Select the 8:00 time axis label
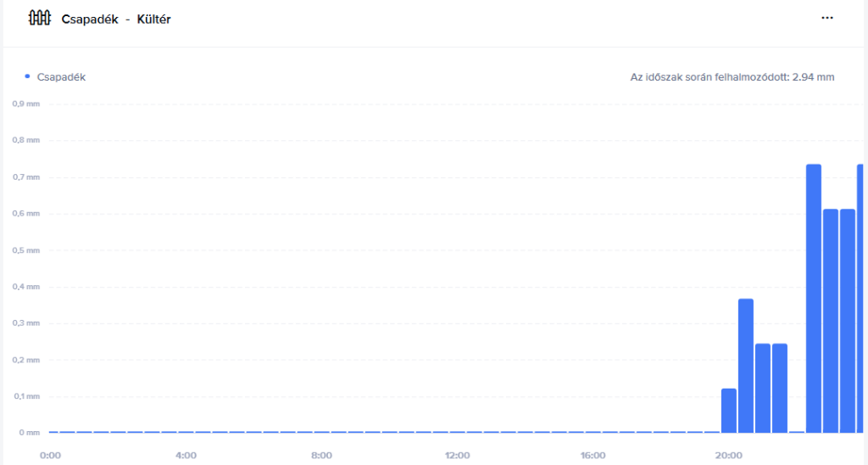Screen dimensions: 868x465 point(322,456)
